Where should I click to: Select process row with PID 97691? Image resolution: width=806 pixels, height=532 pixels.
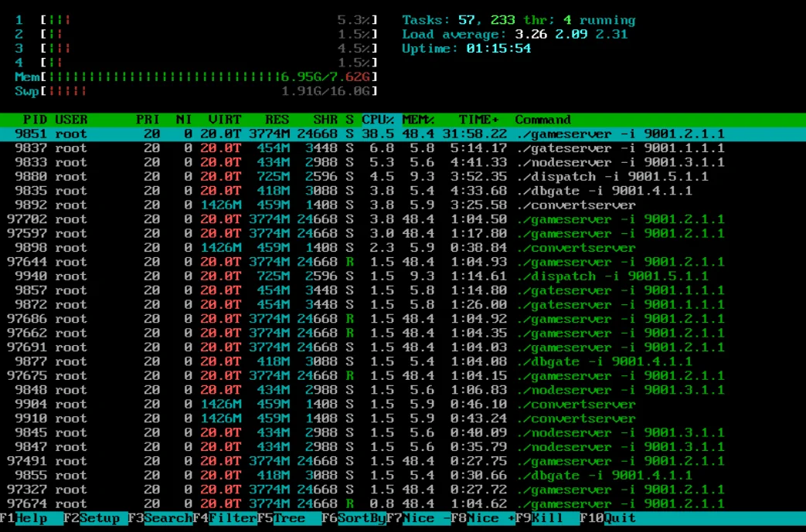point(403,347)
